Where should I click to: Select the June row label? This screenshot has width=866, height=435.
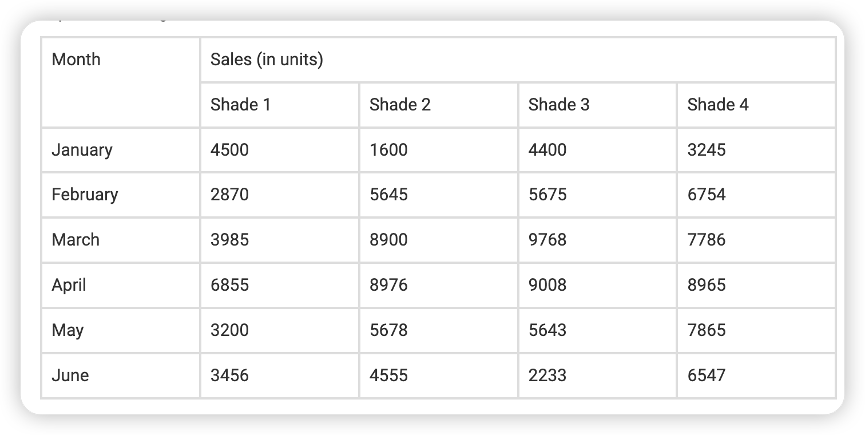coord(120,375)
